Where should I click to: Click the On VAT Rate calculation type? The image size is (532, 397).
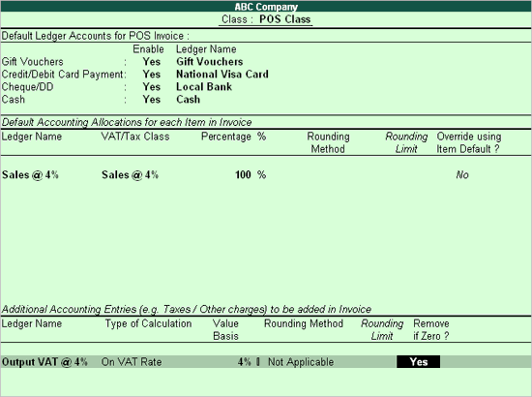[132, 362]
